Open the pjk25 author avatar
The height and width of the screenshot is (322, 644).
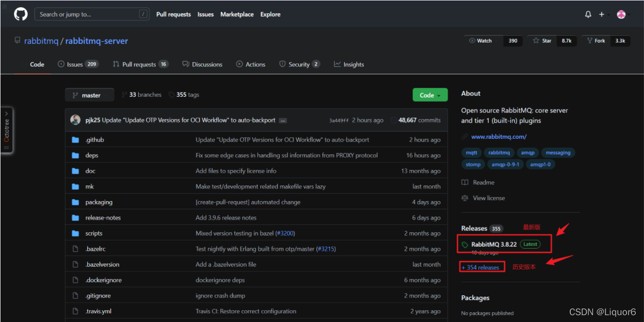pyautogui.click(x=75, y=120)
